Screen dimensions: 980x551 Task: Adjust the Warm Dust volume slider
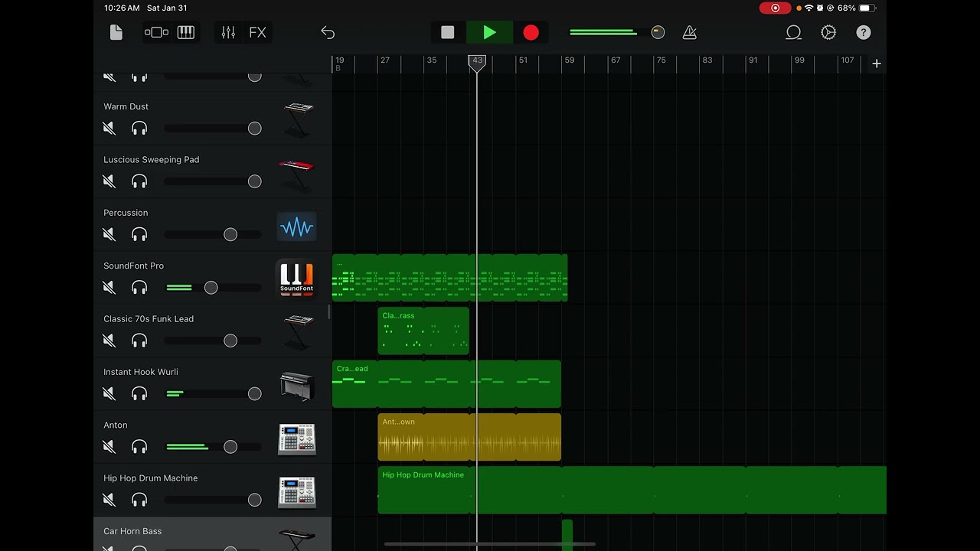(x=214, y=129)
